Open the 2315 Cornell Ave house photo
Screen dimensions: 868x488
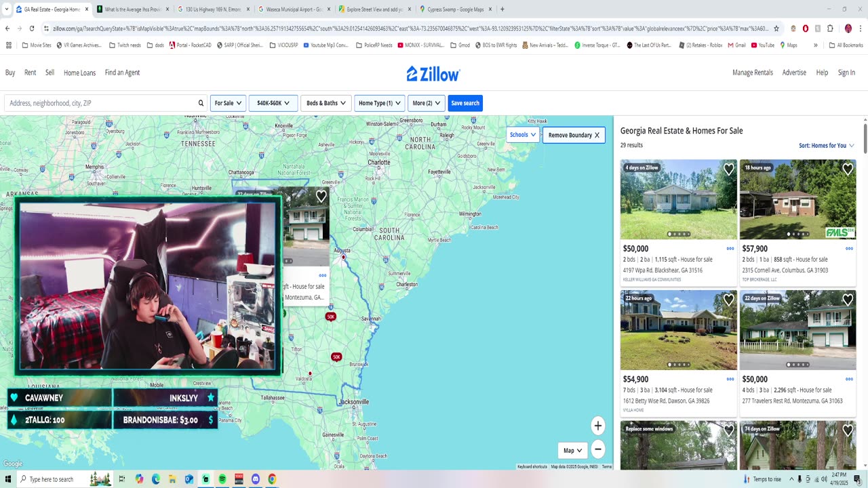[x=797, y=199]
